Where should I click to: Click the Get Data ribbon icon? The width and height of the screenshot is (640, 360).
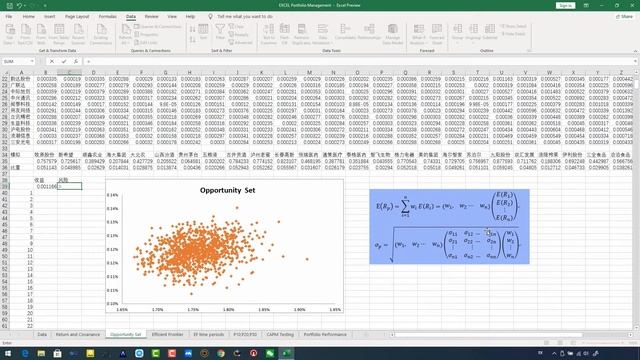coord(9,34)
